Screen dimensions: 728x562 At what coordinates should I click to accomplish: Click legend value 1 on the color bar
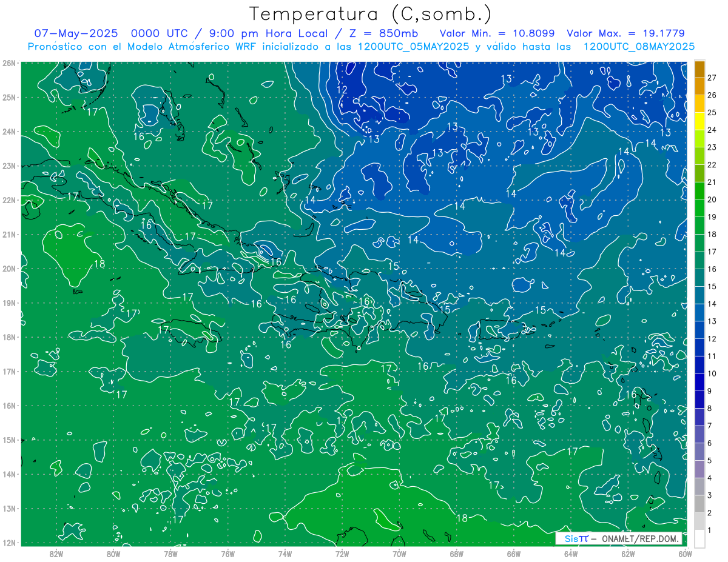710,530
